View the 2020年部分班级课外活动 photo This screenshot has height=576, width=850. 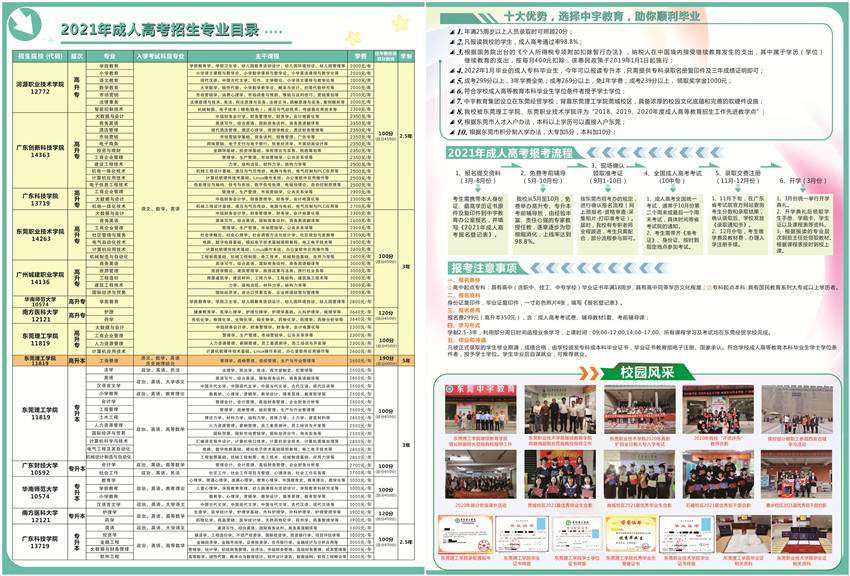click(x=480, y=474)
